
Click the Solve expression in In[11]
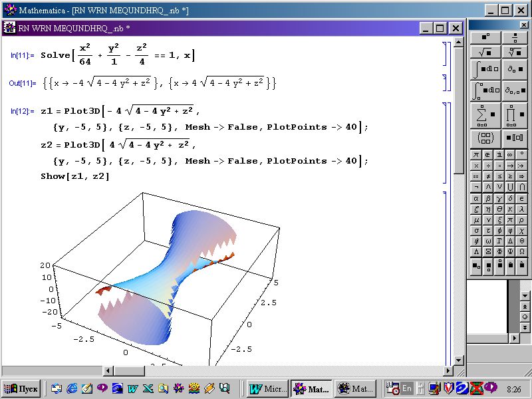(118, 55)
